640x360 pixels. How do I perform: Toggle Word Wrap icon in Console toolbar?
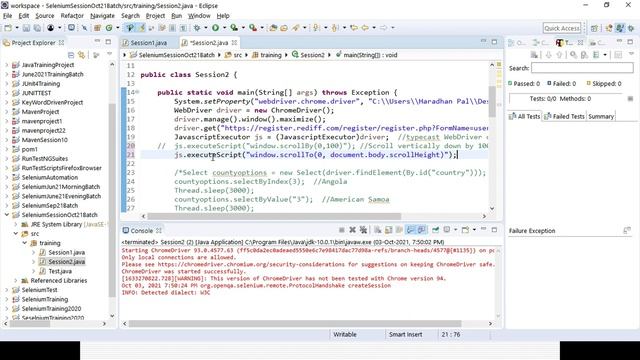399,230
